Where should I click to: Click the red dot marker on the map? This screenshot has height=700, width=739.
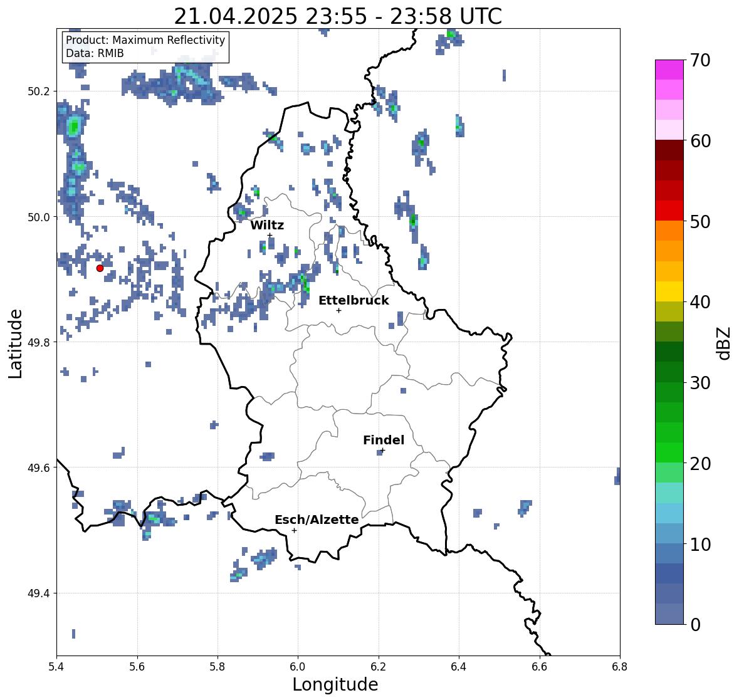coord(100,268)
